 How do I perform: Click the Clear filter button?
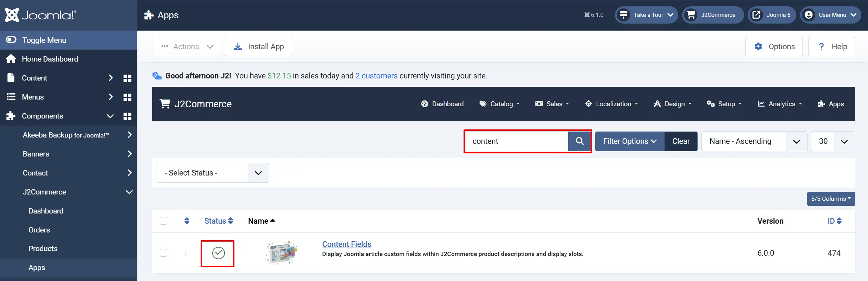[x=681, y=141]
